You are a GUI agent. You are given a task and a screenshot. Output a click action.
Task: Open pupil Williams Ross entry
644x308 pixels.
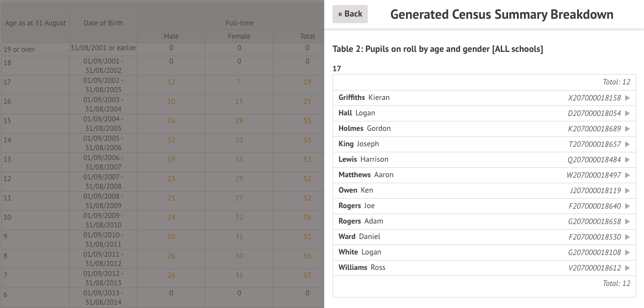coord(362,268)
